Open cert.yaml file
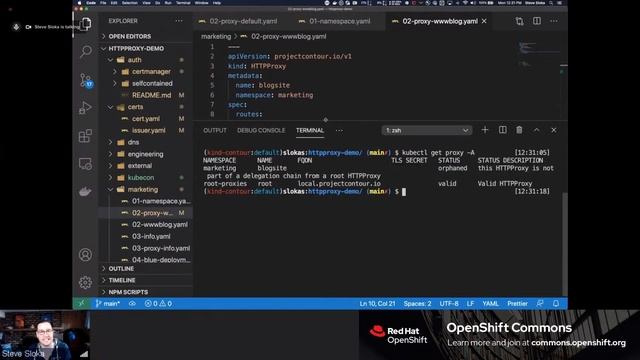 [146, 119]
